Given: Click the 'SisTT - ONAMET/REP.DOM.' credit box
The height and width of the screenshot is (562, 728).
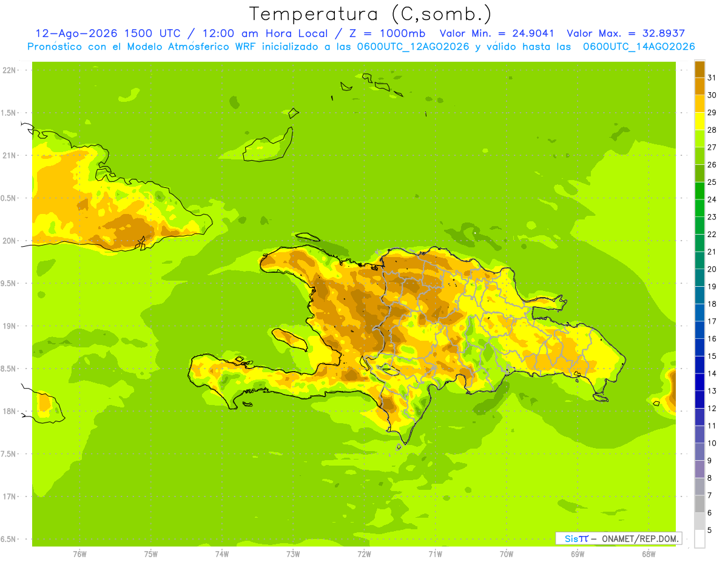Looking at the screenshot, I should pos(618,538).
